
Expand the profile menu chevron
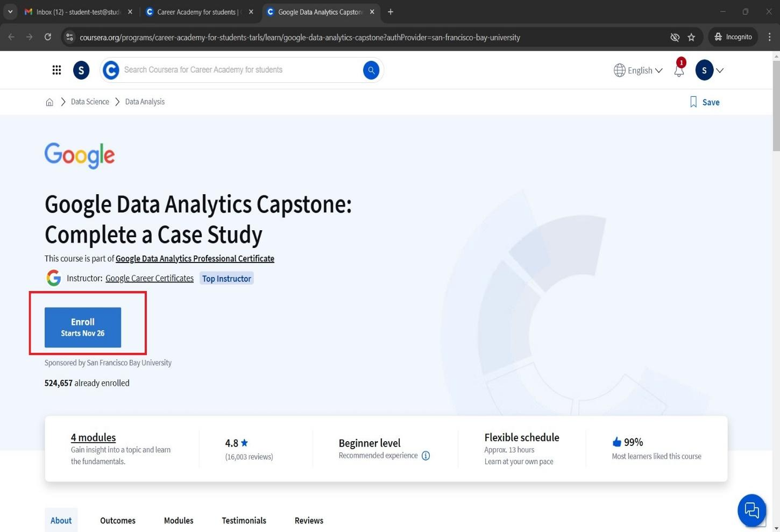(720, 70)
